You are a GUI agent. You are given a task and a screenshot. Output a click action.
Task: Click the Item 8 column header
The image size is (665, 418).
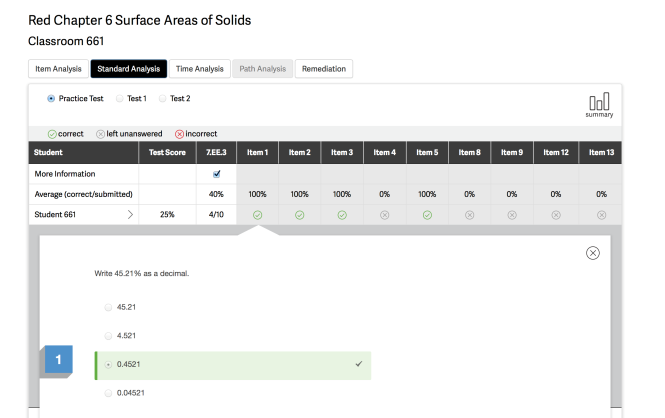point(469,153)
